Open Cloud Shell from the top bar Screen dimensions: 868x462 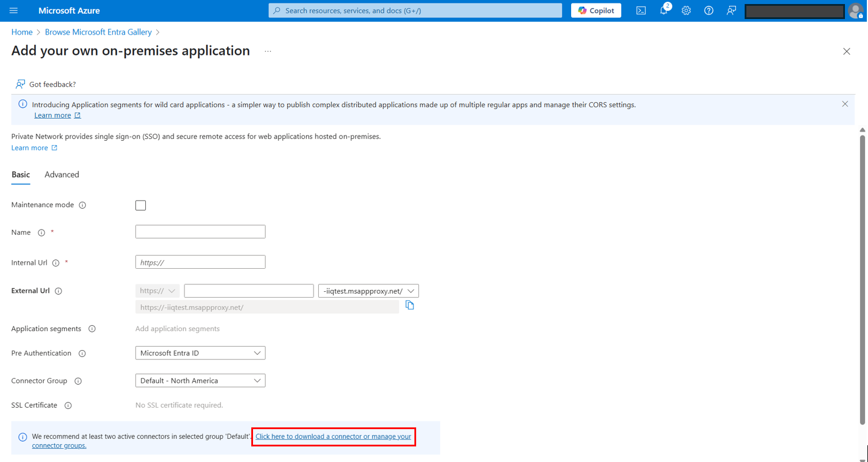(640, 10)
